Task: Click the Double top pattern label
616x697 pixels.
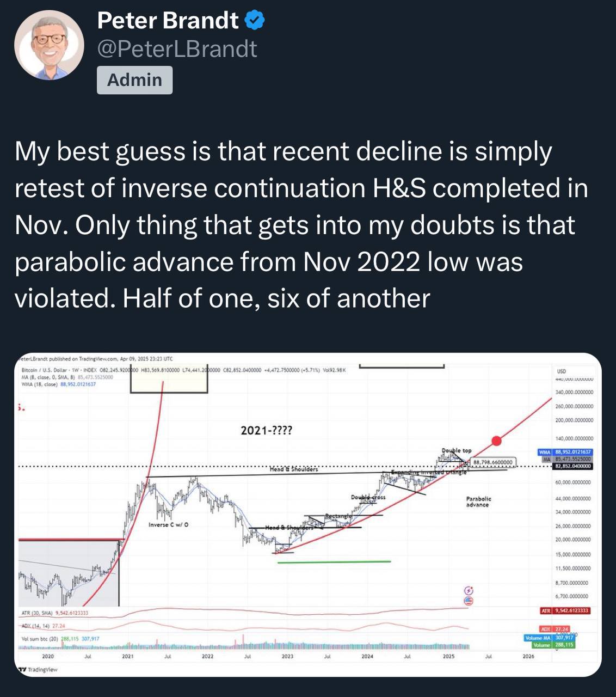Action: click(457, 450)
